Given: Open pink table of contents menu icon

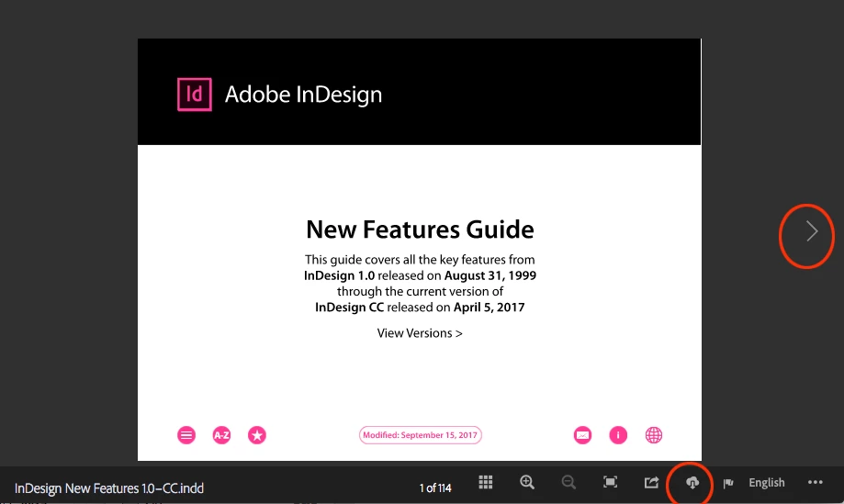Looking at the screenshot, I should point(186,435).
